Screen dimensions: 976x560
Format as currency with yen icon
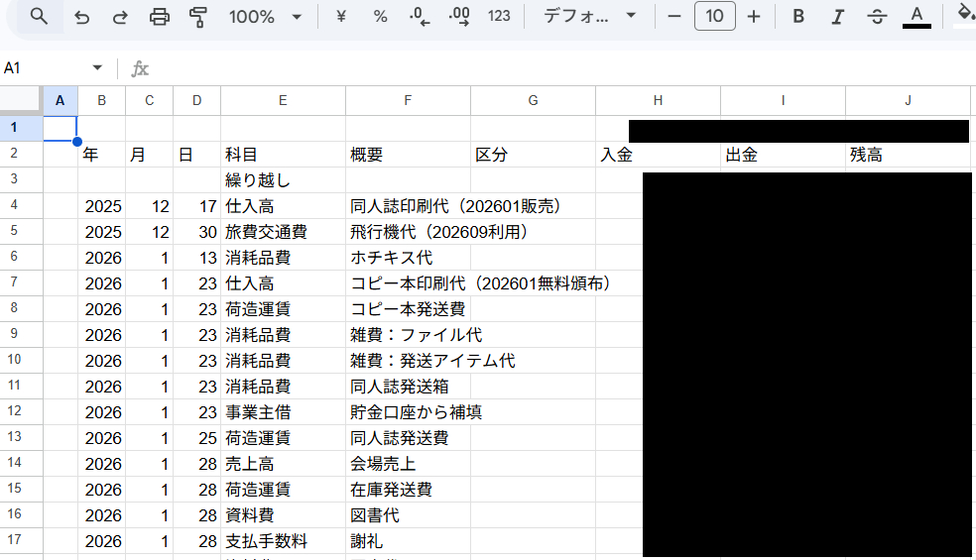(x=341, y=17)
